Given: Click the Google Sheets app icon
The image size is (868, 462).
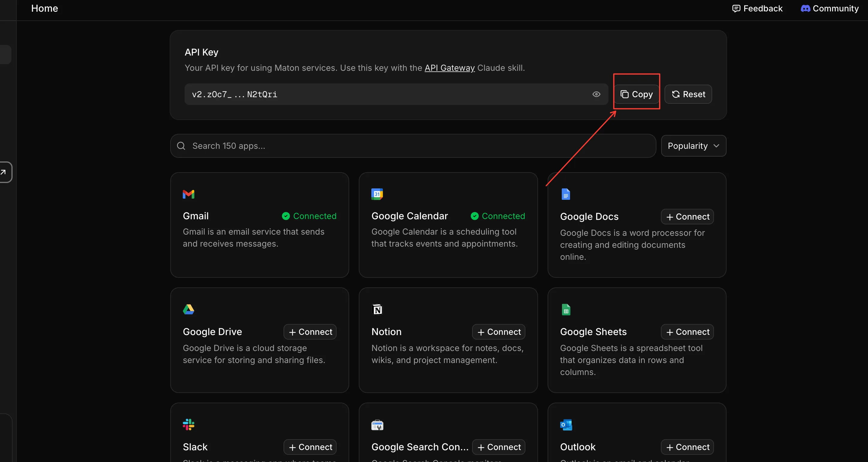Looking at the screenshot, I should point(566,309).
